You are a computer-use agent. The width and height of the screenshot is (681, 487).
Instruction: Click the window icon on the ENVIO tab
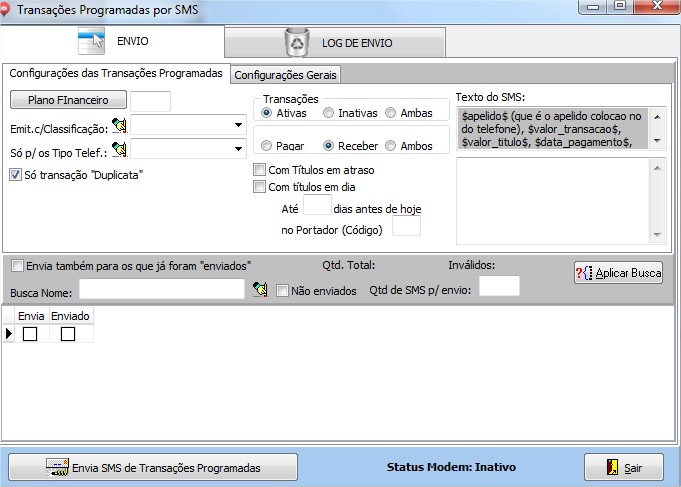coord(92,42)
